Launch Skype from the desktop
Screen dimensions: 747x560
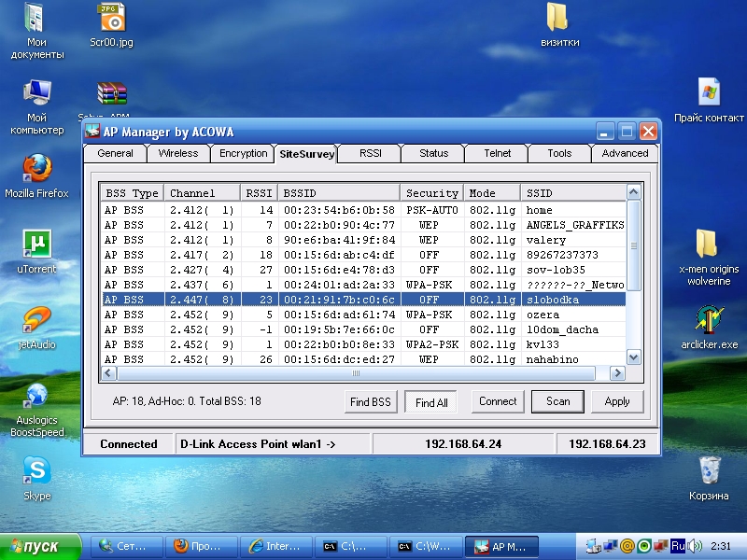(x=36, y=471)
